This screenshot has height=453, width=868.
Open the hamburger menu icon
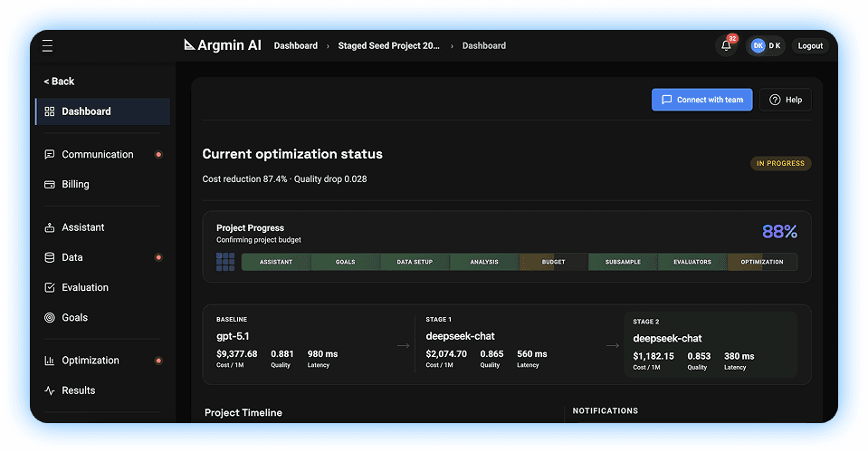tap(48, 45)
